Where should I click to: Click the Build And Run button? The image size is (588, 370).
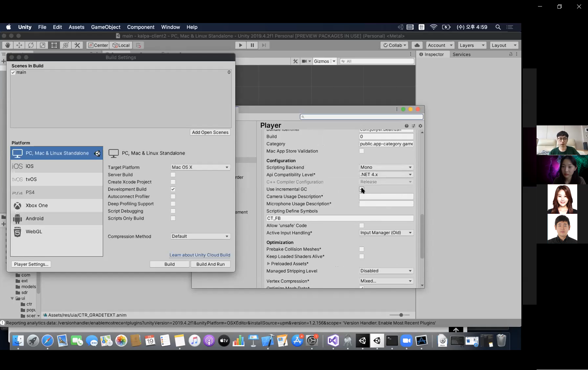tap(210, 264)
